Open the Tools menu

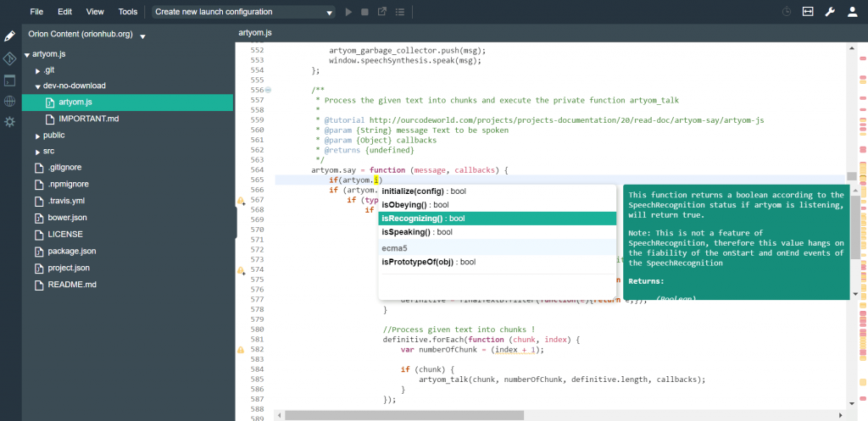(128, 12)
